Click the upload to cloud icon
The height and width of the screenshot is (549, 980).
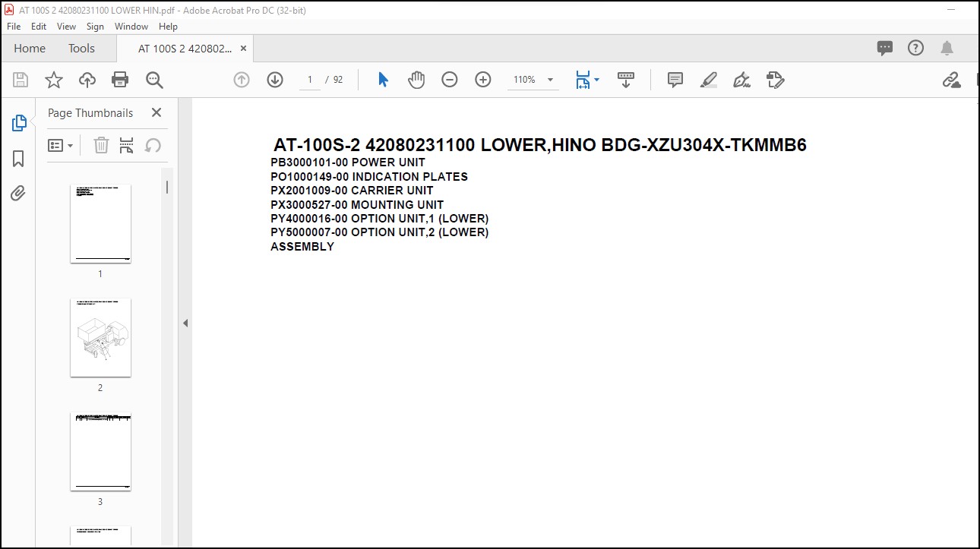87,80
